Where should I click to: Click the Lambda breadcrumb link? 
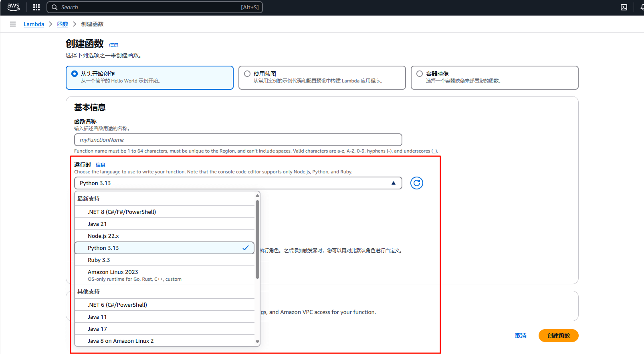click(34, 24)
